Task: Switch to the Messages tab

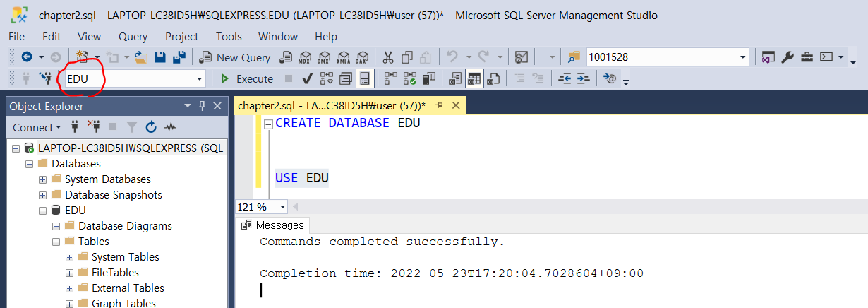Action: (272, 225)
